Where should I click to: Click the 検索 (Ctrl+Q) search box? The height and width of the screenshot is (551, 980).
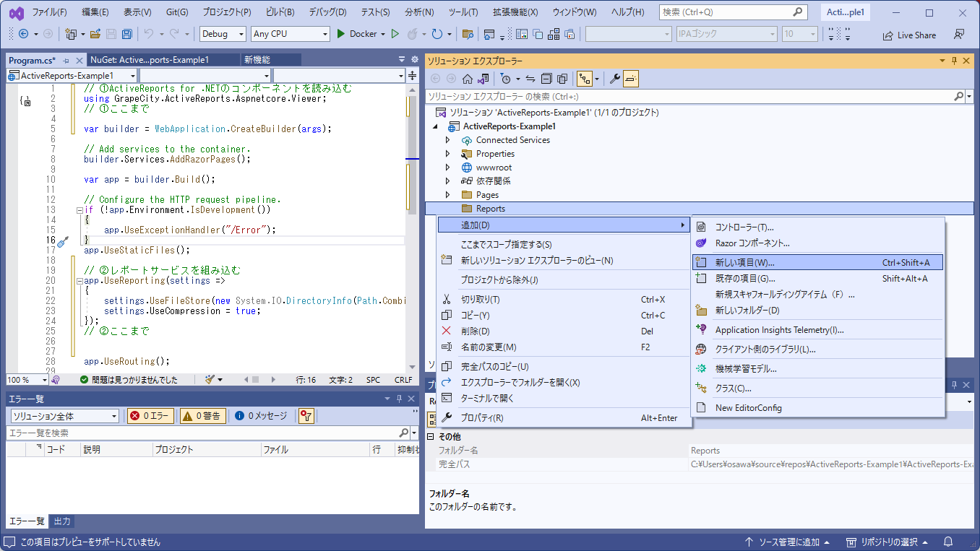(733, 12)
